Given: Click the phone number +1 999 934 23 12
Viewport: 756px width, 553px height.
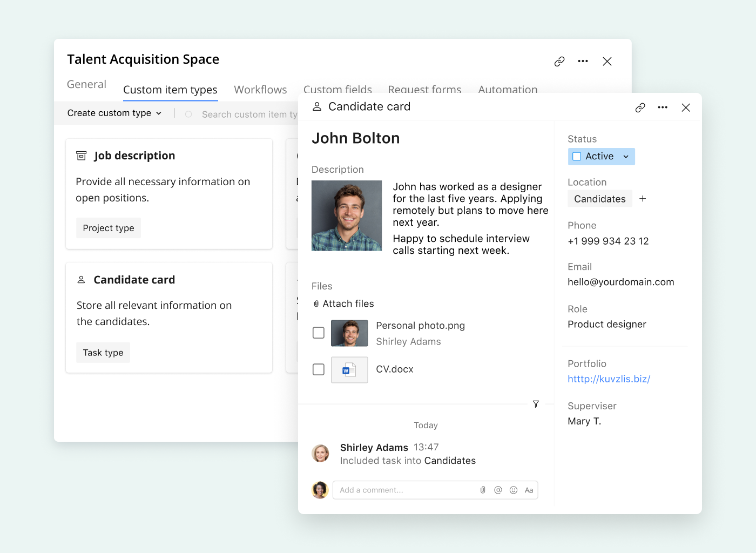Looking at the screenshot, I should (608, 241).
